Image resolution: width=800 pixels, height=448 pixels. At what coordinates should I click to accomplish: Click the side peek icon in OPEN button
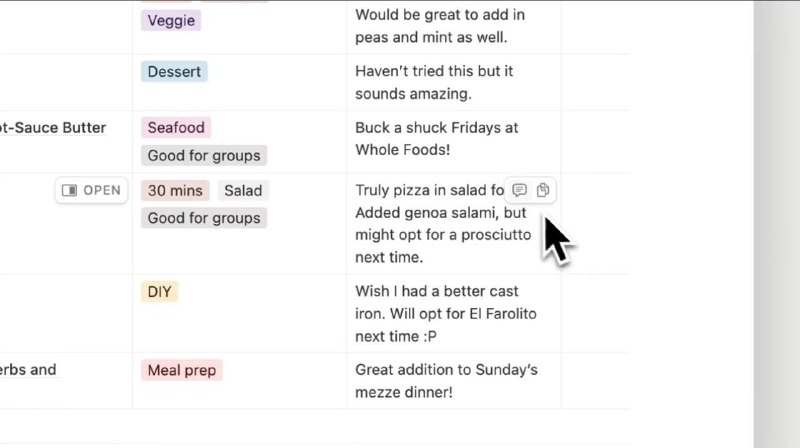click(69, 190)
